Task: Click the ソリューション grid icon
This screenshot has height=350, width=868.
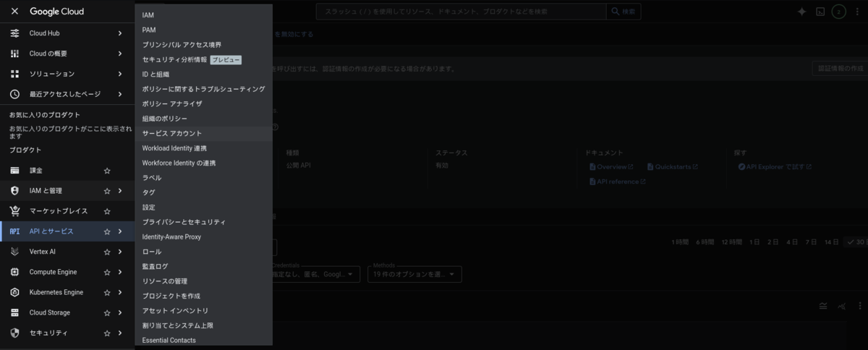Action: [x=14, y=74]
